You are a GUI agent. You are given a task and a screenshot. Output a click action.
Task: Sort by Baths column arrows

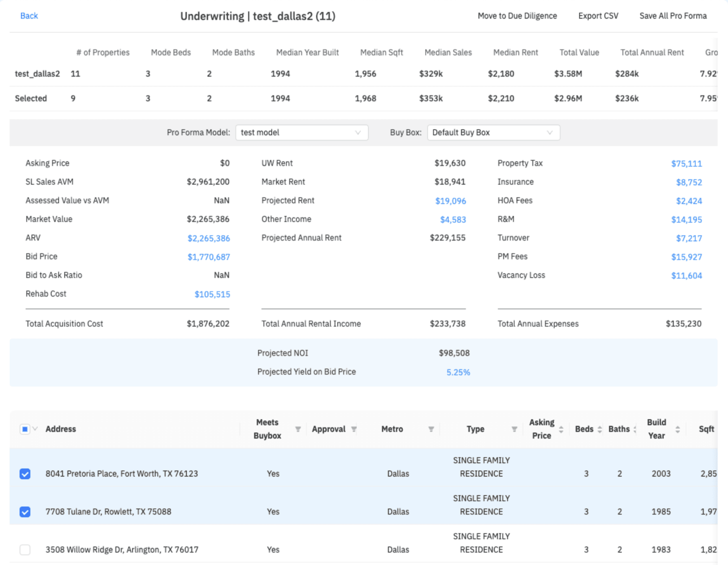pos(635,429)
